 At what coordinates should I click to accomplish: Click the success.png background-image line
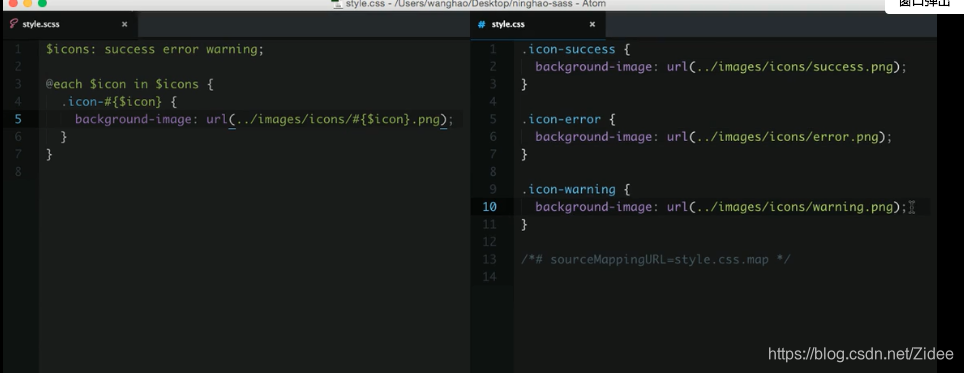tap(721, 66)
